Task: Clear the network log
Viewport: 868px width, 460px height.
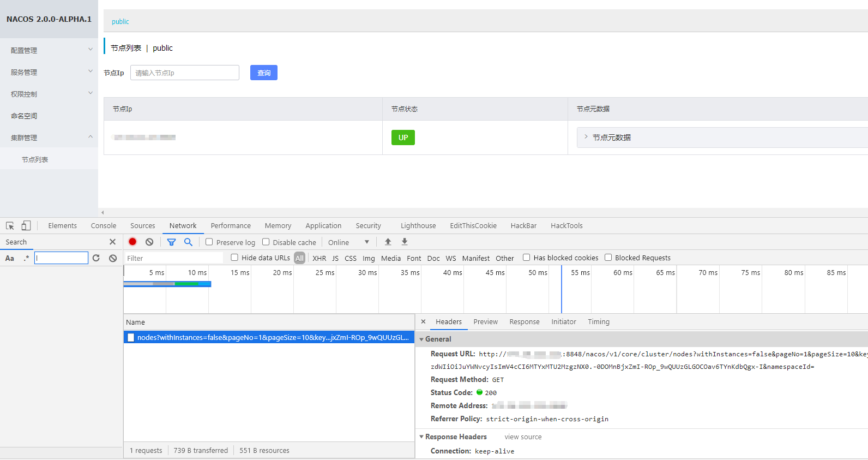Action: (149, 242)
